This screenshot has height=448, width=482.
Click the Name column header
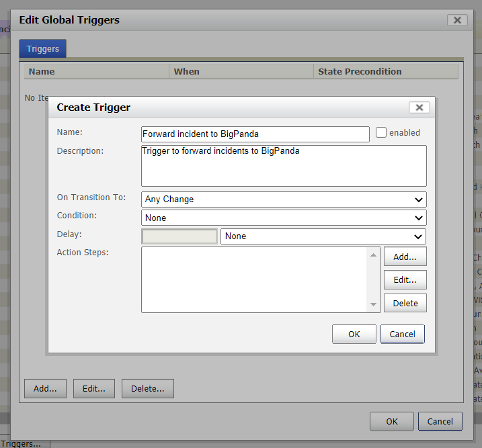coord(97,72)
